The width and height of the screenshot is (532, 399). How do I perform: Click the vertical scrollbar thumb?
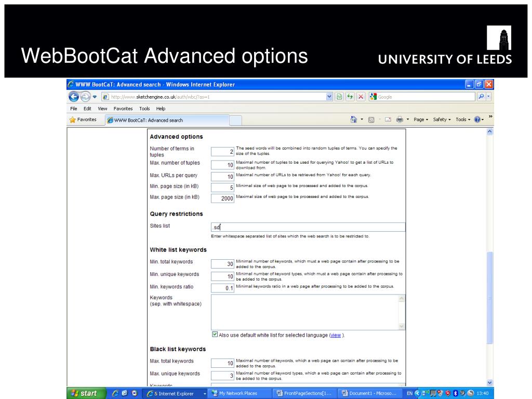tap(489, 298)
